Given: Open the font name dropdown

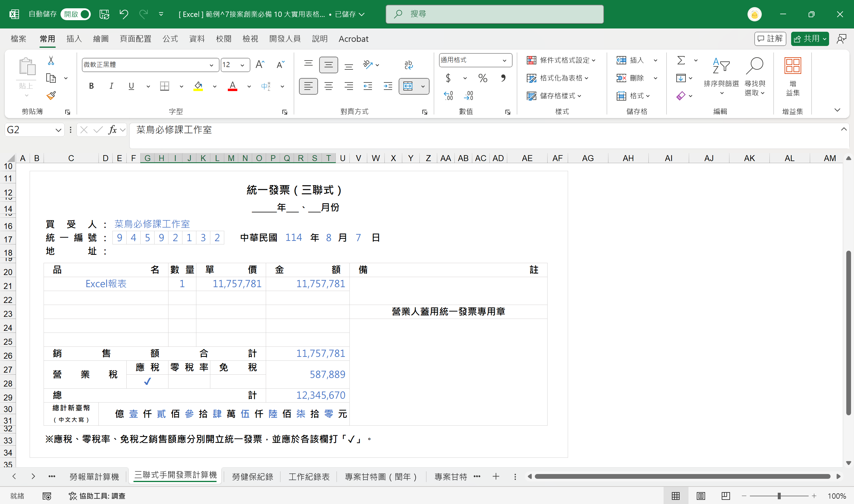Looking at the screenshot, I should coord(211,65).
